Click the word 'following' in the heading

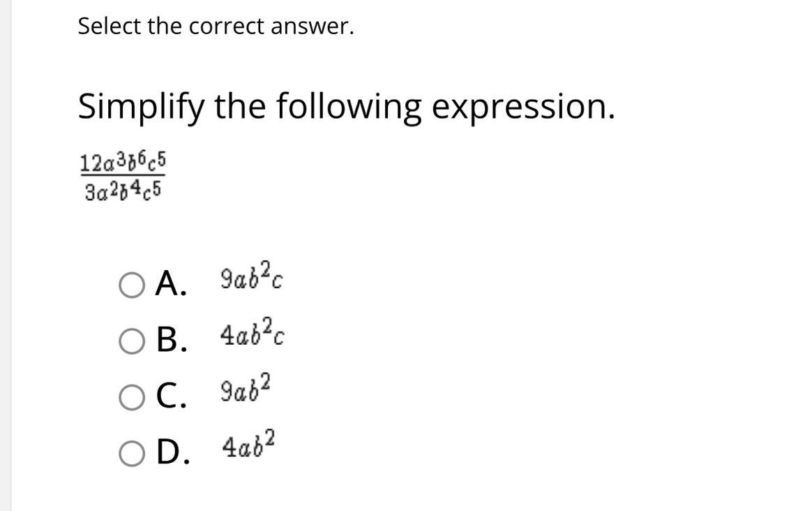click(349, 108)
